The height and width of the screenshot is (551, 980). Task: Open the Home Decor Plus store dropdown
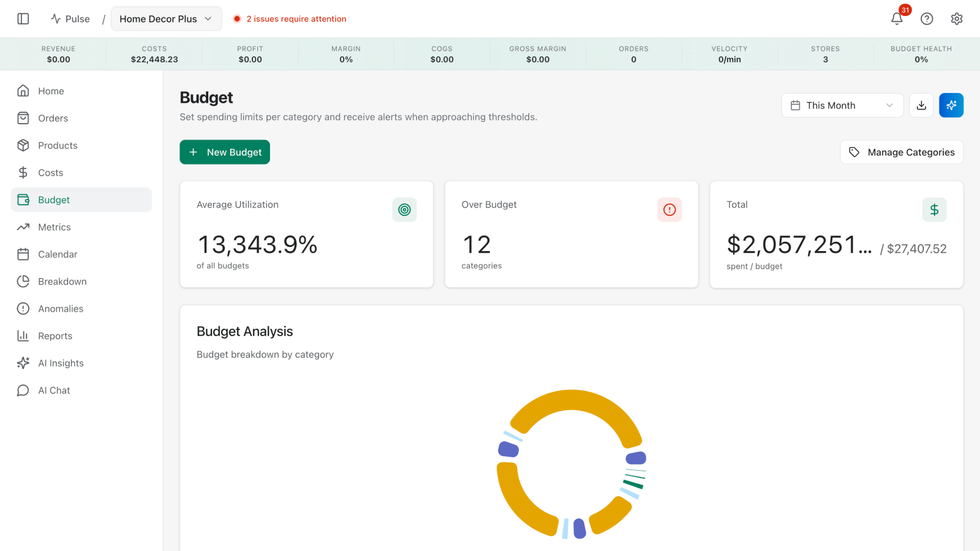tap(166, 19)
